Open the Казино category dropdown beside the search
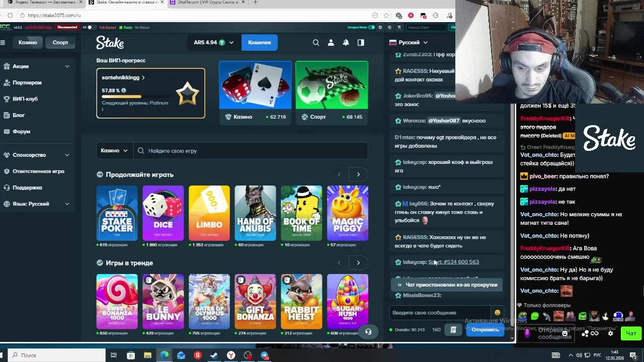644x362 pixels. (114, 151)
